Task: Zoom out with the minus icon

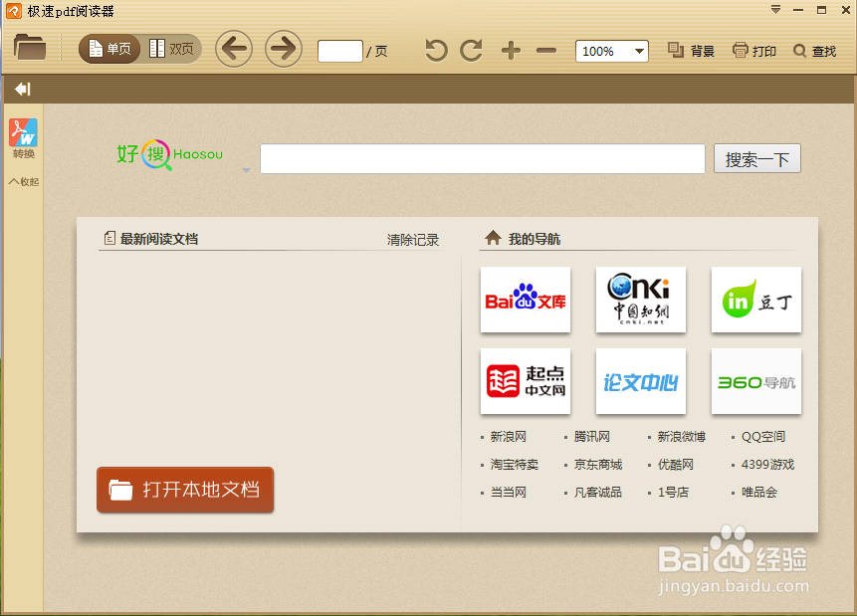Action: coord(545,50)
